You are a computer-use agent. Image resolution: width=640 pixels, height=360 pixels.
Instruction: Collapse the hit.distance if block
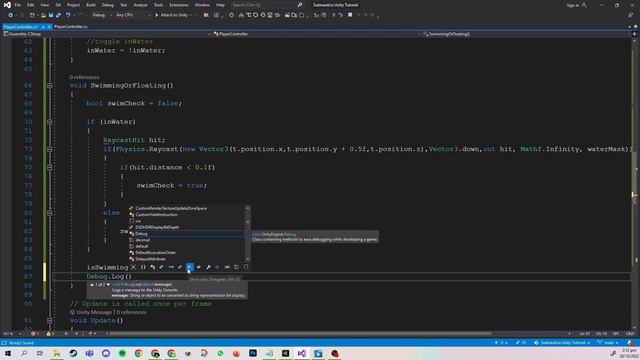pos(49,167)
